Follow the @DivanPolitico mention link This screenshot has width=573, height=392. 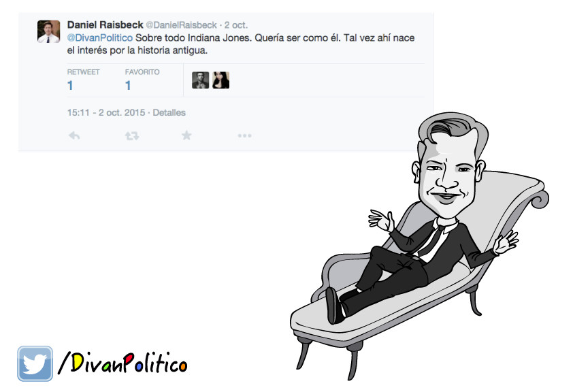(x=100, y=38)
